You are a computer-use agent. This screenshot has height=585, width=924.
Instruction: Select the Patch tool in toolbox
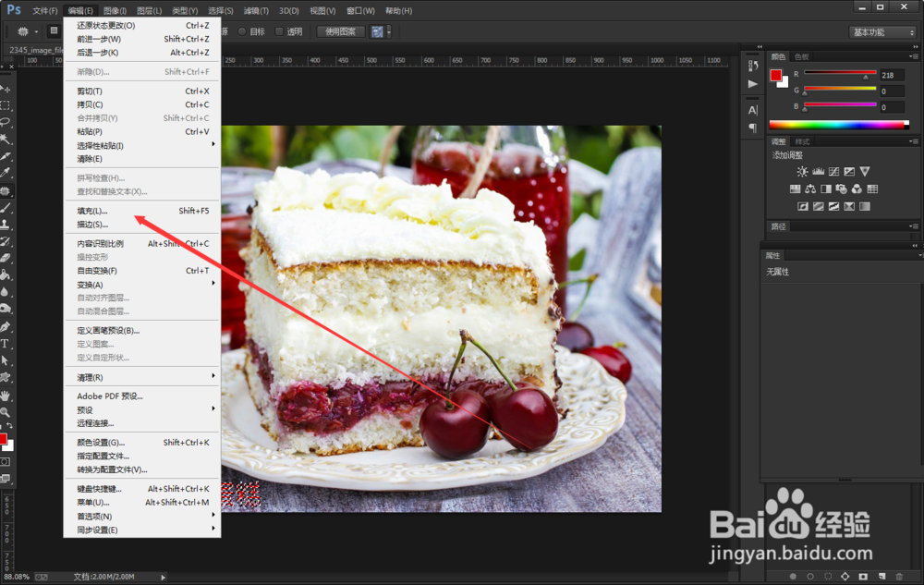click(6, 191)
